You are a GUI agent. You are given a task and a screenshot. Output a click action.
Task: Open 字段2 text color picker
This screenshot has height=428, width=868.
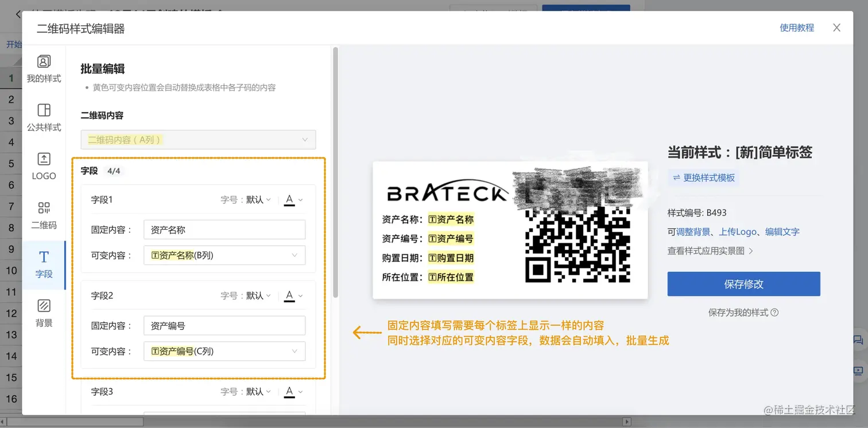(293, 296)
